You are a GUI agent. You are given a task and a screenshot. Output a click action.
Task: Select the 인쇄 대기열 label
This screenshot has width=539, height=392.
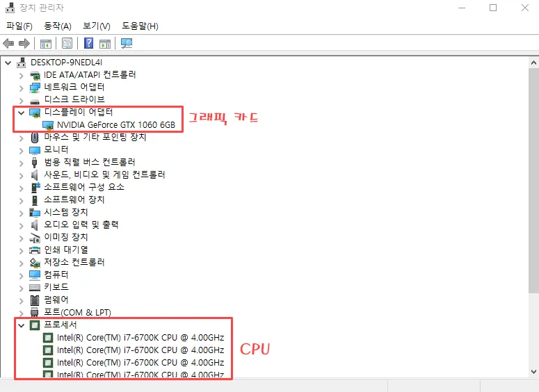66,250
